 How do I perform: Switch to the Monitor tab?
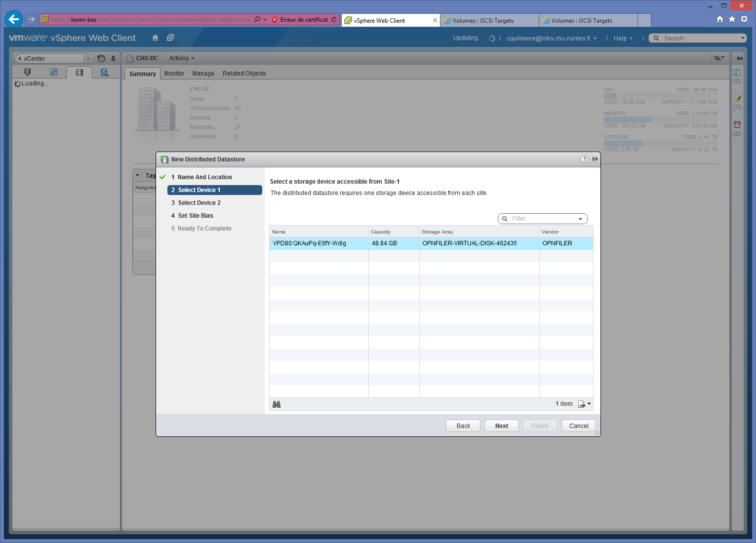point(174,74)
